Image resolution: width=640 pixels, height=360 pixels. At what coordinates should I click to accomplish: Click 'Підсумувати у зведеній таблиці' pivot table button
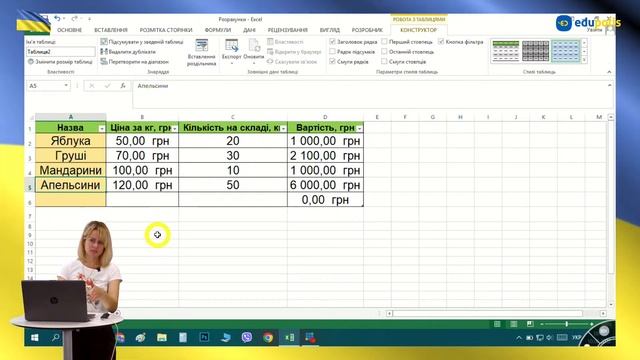[x=142, y=42]
